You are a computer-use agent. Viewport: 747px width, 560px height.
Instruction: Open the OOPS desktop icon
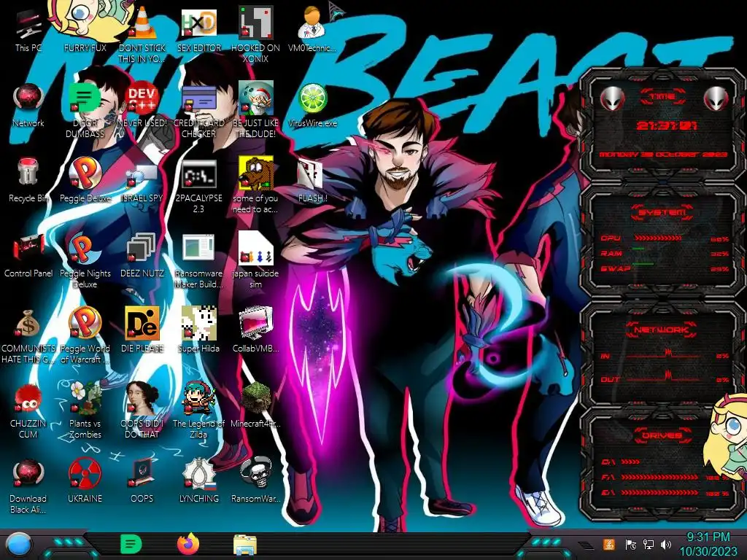142,481
